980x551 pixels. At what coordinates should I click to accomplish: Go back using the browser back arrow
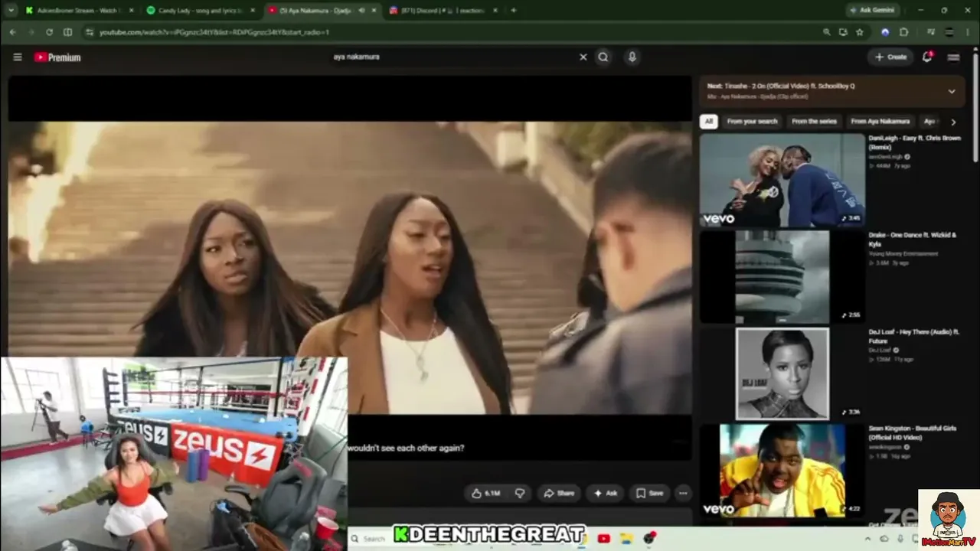[13, 32]
